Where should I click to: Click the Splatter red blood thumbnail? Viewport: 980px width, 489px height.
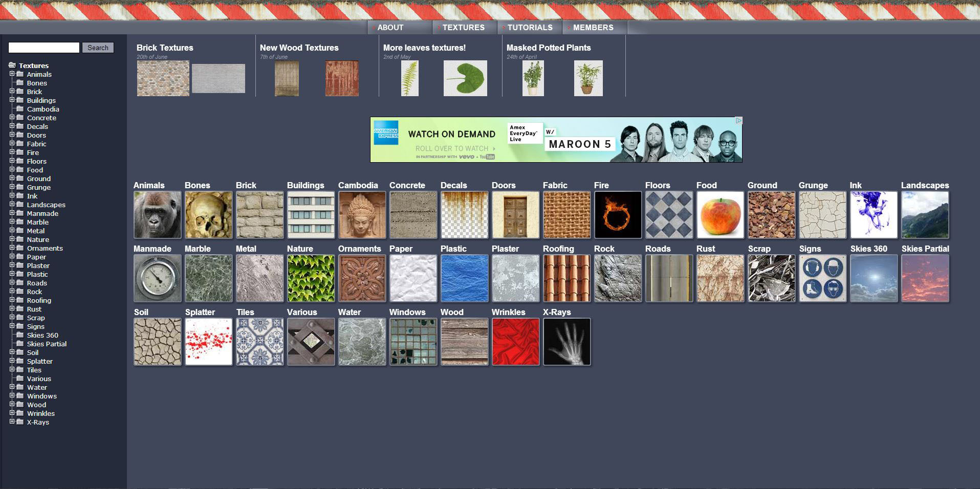coord(208,342)
